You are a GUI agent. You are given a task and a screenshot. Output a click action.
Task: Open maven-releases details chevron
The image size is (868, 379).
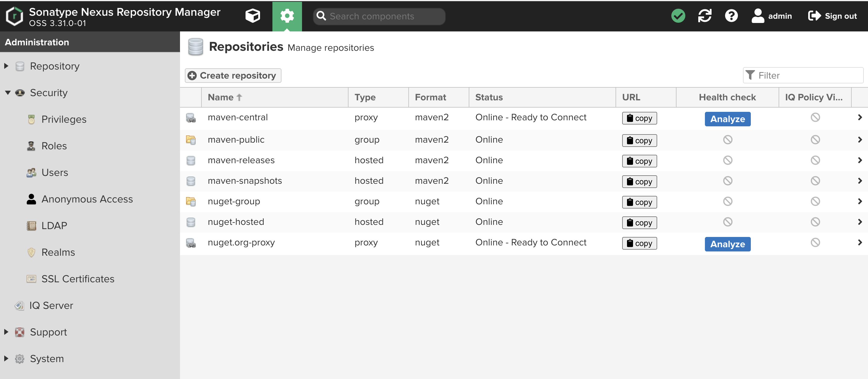point(860,160)
